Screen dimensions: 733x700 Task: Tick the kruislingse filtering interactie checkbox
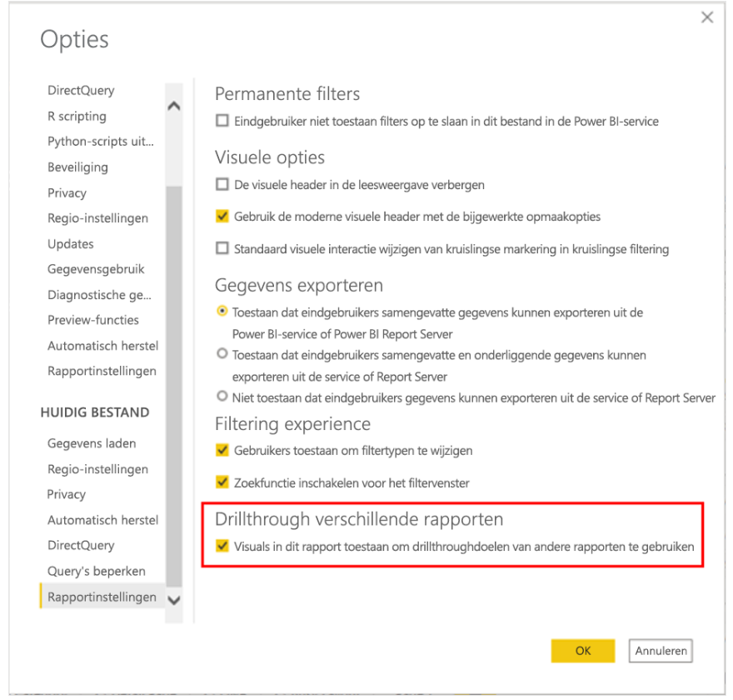pos(222,248)
